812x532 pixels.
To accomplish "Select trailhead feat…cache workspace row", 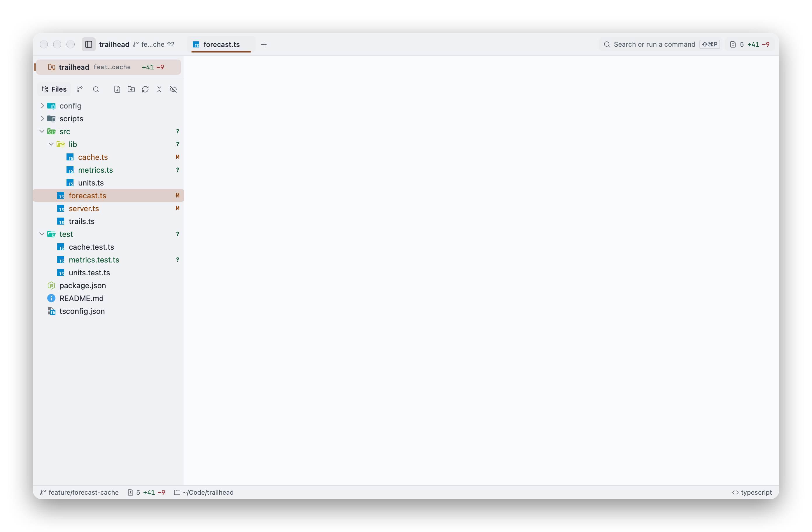I will (x=108, y=67).
